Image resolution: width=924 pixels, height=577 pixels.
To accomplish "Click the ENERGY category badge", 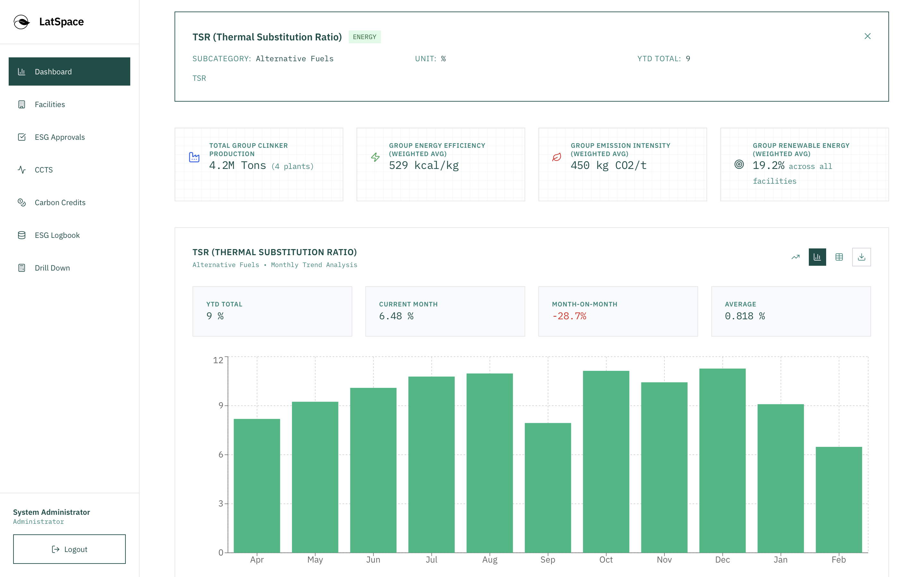I will (x=364, y=37).
